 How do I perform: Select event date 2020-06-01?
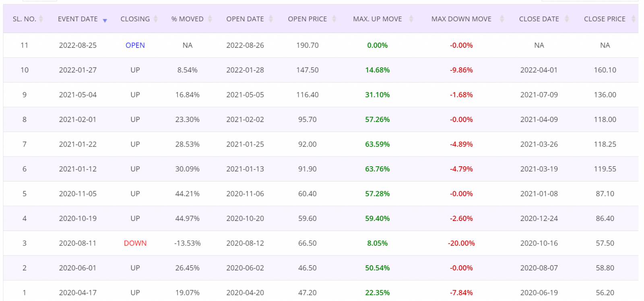pyautogui.click(x=78, y=268)
